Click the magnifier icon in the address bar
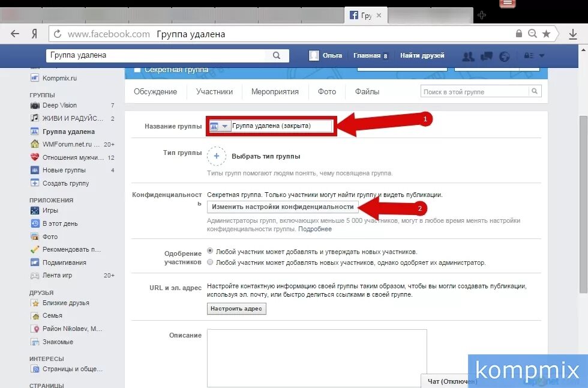The width and height of the screenshot is (588, 388). [x=532, y=34]
